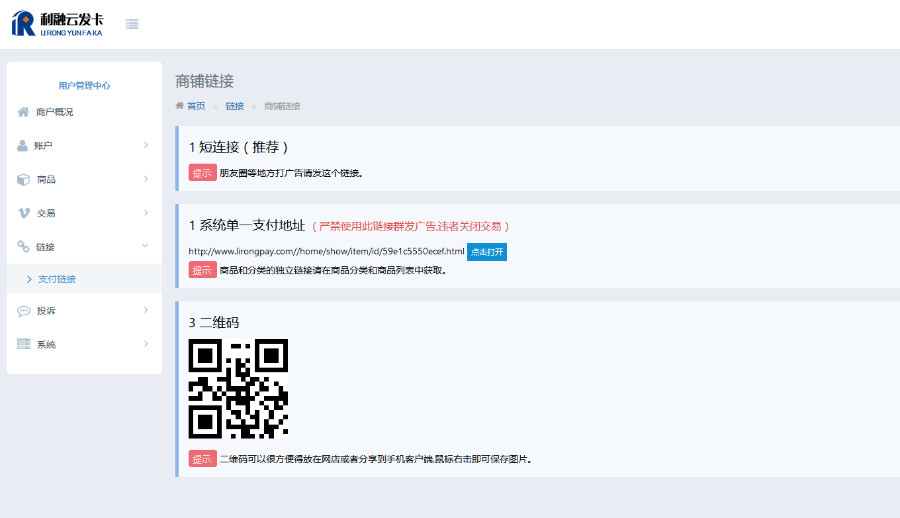Click the speech bubble icon beside 投诉
900x518 pixels.
click(x=24, y=311)
